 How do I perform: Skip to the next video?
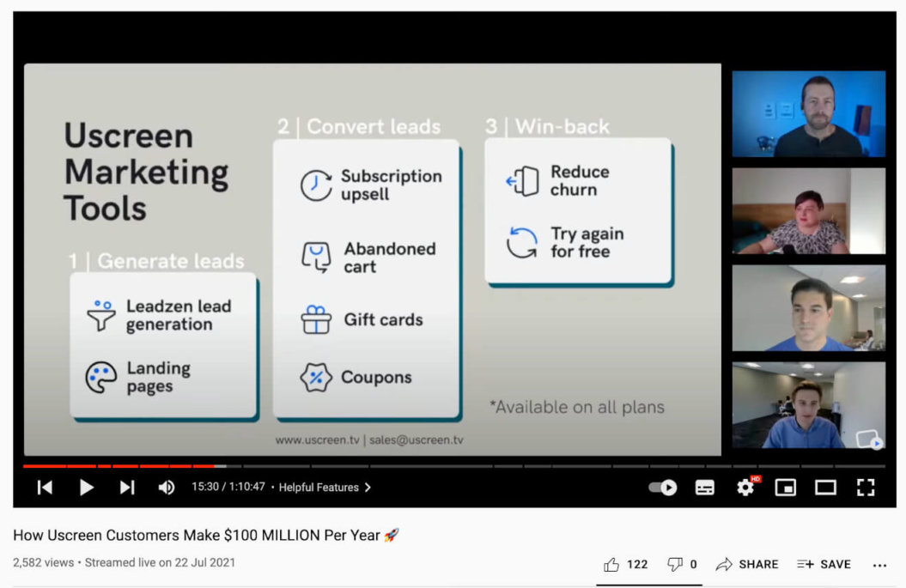pyautogui.click(x=127, y=488)
